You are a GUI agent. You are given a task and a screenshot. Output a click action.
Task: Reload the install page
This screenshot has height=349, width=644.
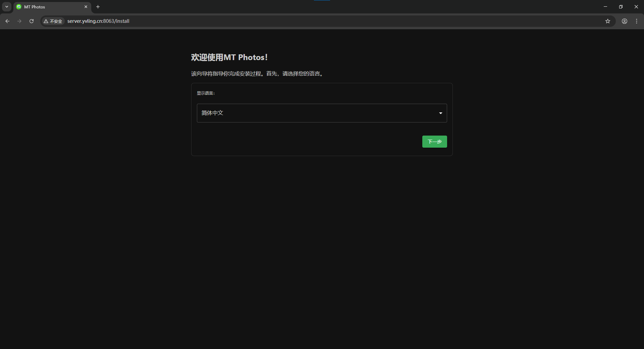point(32,21)
